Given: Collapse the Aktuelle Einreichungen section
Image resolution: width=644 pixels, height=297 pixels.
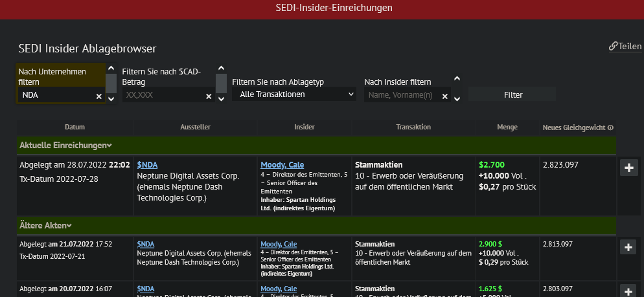Looking at the screenshot, I should (x=109, y=146).
